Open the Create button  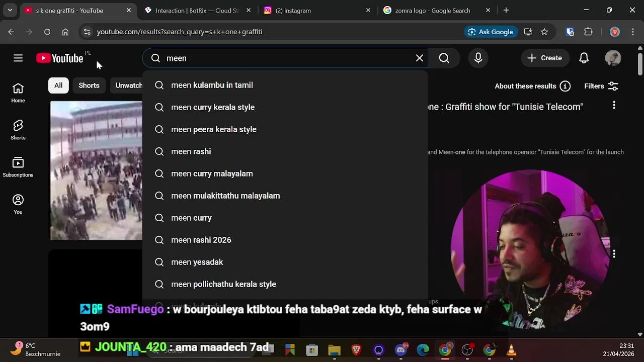click(544, 58)
